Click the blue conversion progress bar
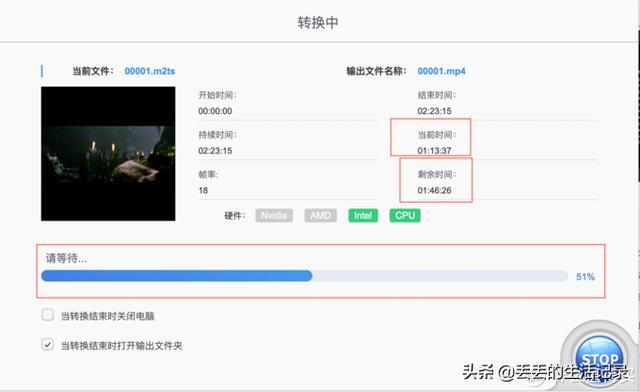Image resolution: width=640 pixels, height=392 pixels. [x=304, y=276]
